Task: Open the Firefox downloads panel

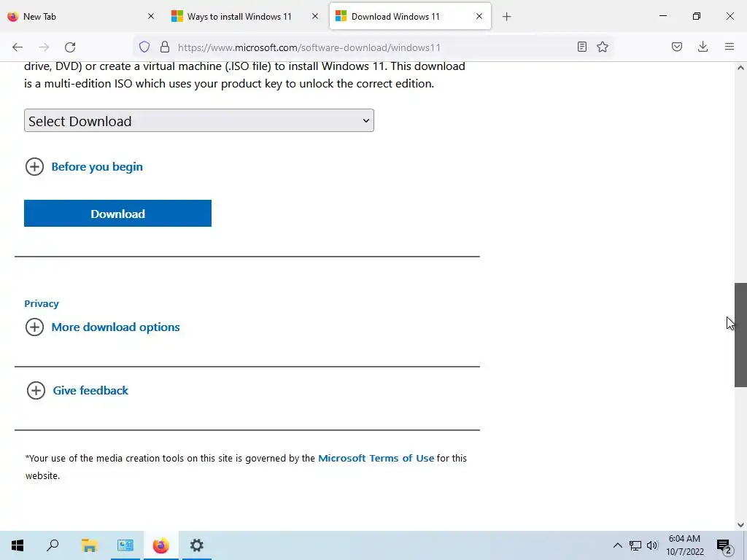Action: pyautogui.click(x=703, y=47)
